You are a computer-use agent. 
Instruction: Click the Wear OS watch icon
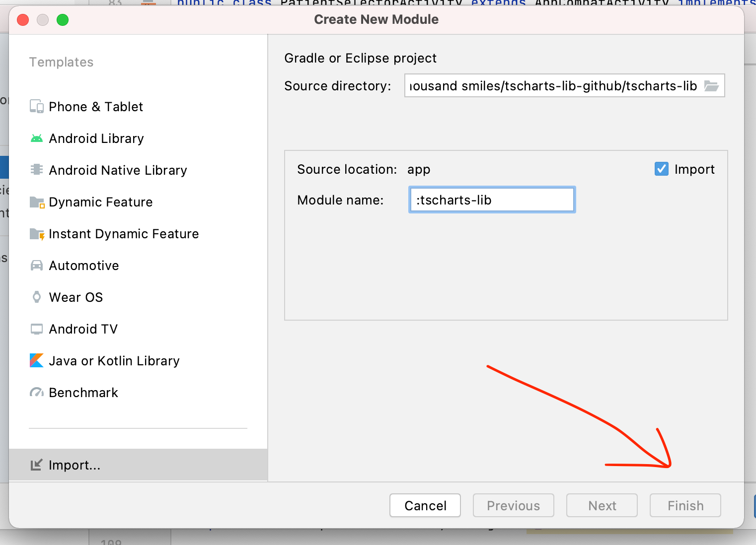[x=37, y=297]
